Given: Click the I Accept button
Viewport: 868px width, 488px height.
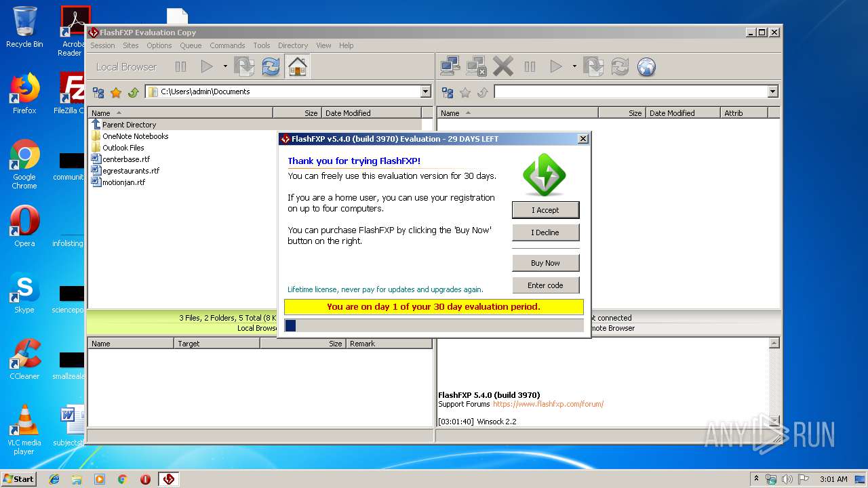Looking at the screenshot, I should pos(545,210).
